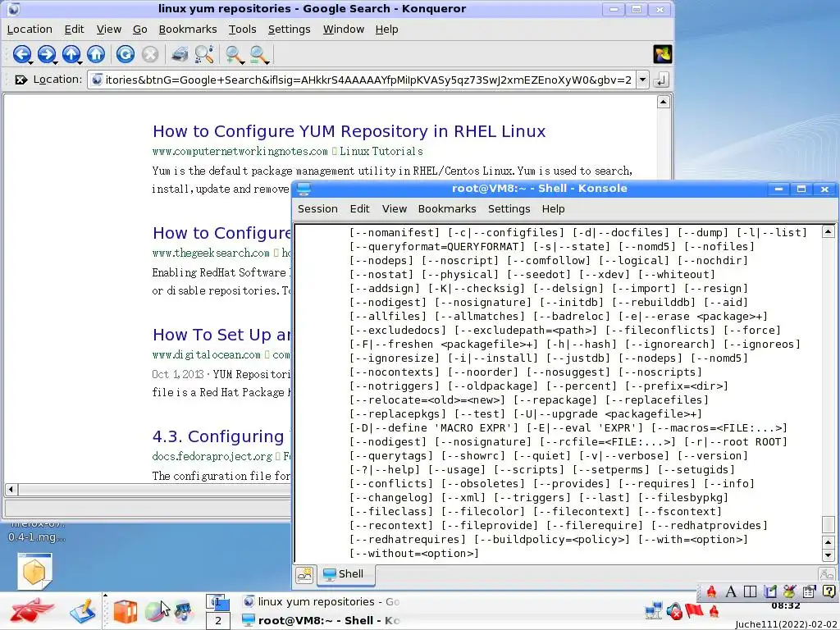Expand the zoom-in magnifier dropdown arrow
Screen dimensions: 840x630
click(x=243, y=62)
